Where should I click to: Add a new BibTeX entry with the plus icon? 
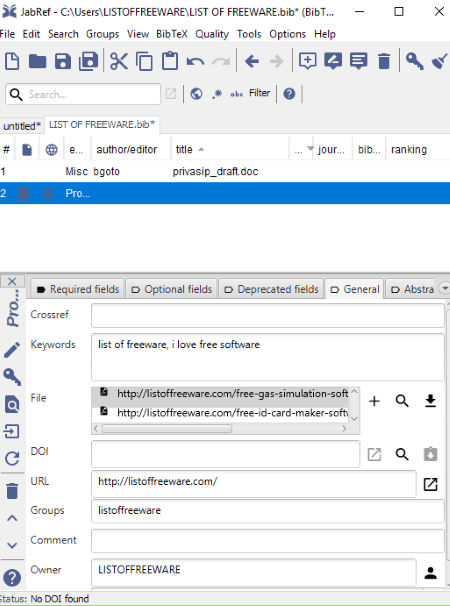pos(308,61)
